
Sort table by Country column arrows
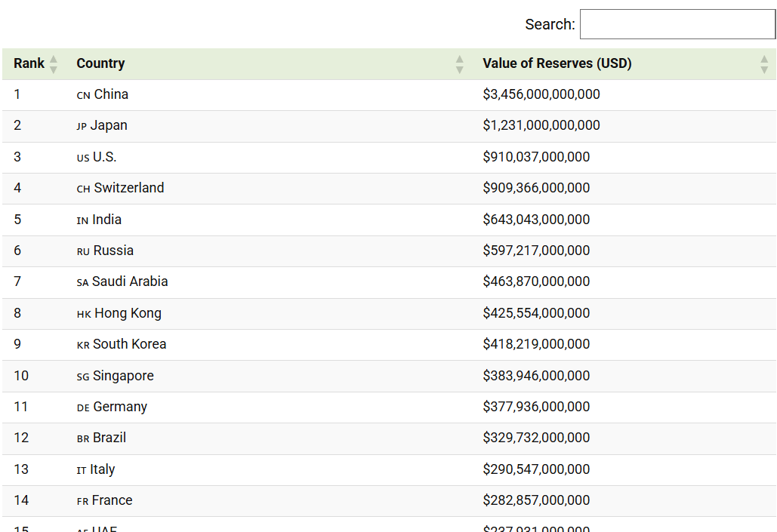click(x=459, y=64)
